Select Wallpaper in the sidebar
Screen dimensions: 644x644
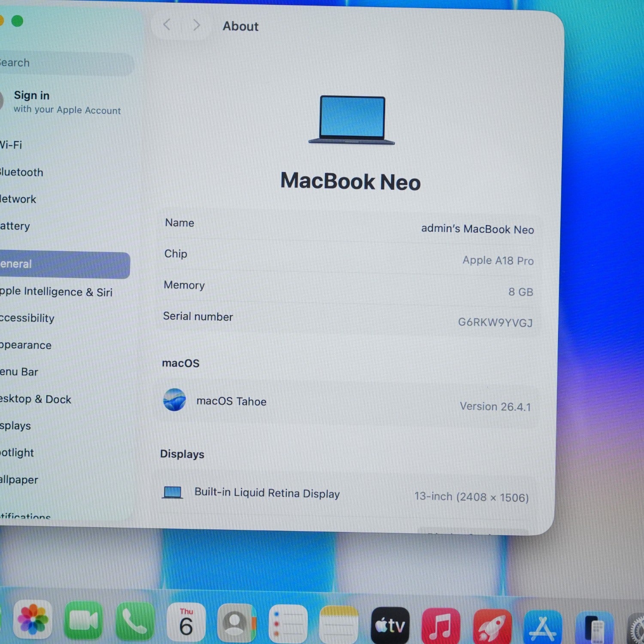pyautogui.click(x=19, y=480)
